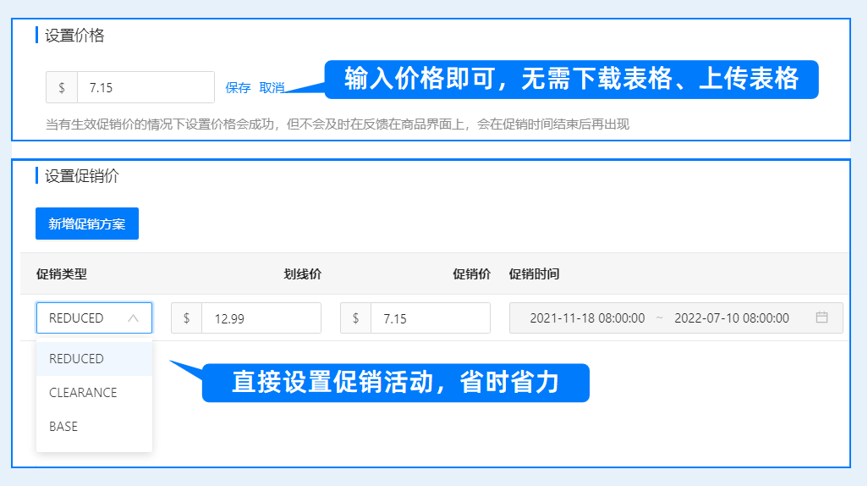Image resolution: width=868 pixels, height=486 pixels.
Task: Select REDUCED option in dropdown list
Action: coord(94,359)
